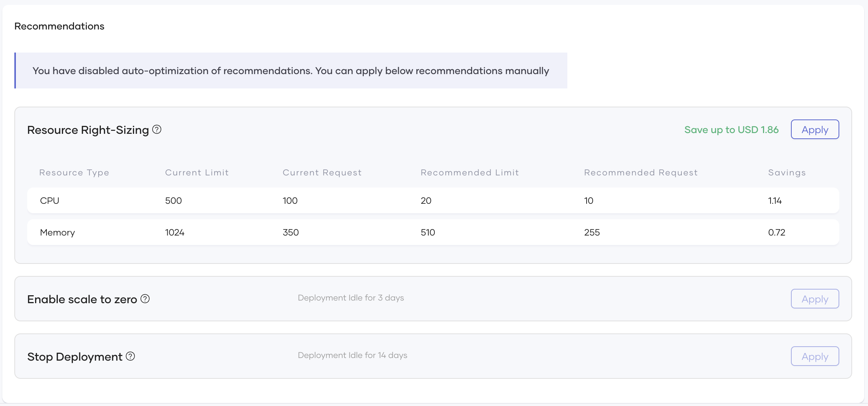The width and height of the screenshot is (868, 406).
Task: Select the question mark beside Resource Right-Sizing
Action: point(157,129)
